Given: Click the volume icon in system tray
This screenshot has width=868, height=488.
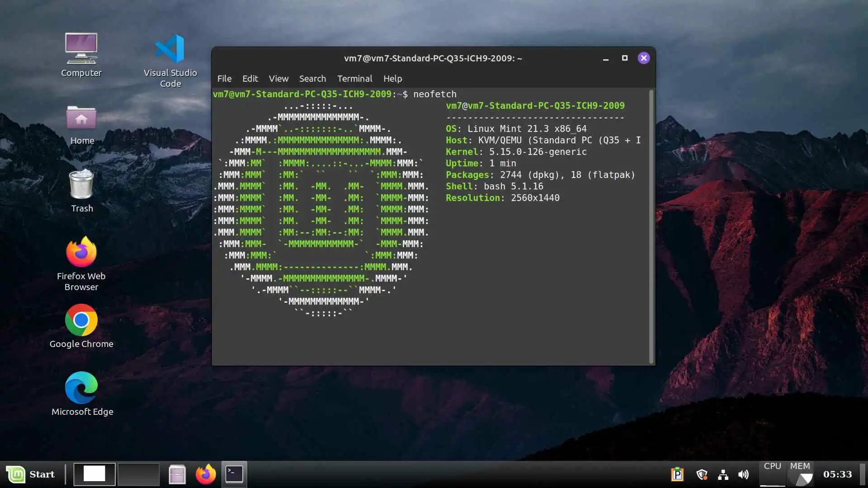Looking at the screenshot, I should coord(743,474).
